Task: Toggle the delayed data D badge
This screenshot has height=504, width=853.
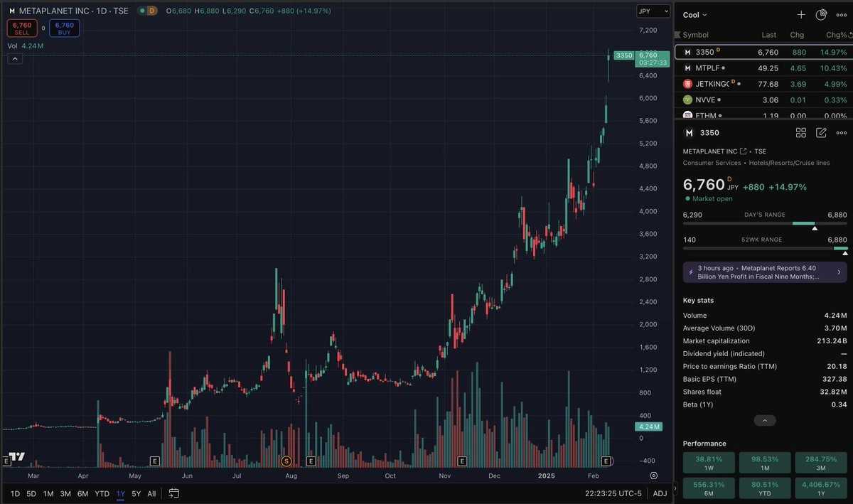Action: click(151, 11)
